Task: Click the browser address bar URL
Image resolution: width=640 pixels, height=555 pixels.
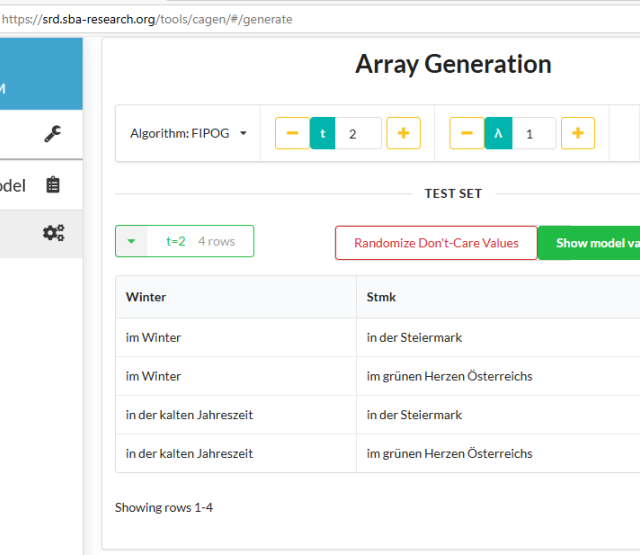Action: coord(147,19)
